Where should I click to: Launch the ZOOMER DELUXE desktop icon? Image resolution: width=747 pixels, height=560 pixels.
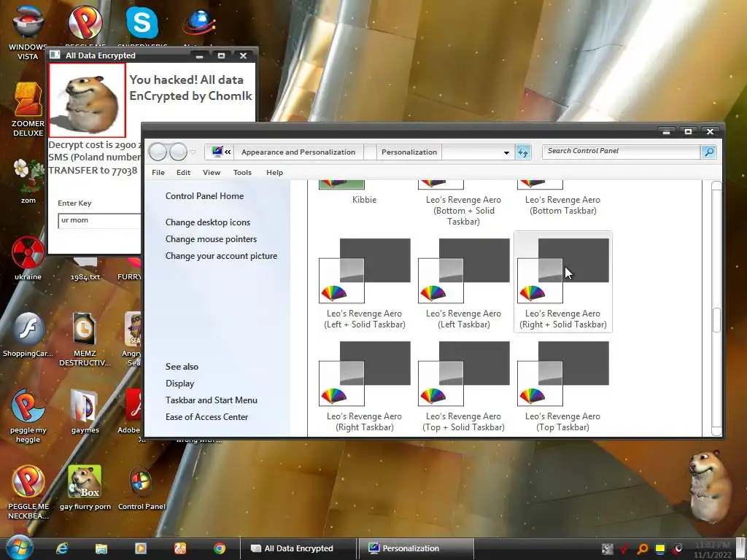tap(28, 109)
